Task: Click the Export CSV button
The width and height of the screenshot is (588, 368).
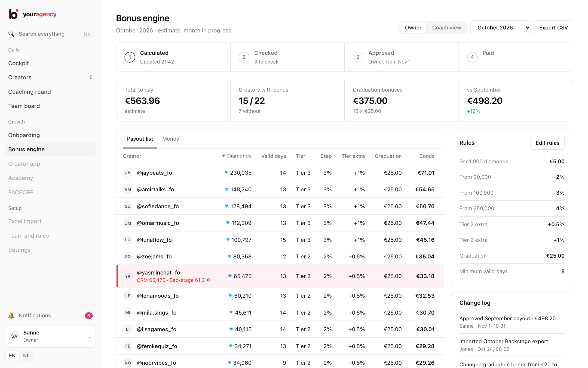Action: tap(553, 28)
